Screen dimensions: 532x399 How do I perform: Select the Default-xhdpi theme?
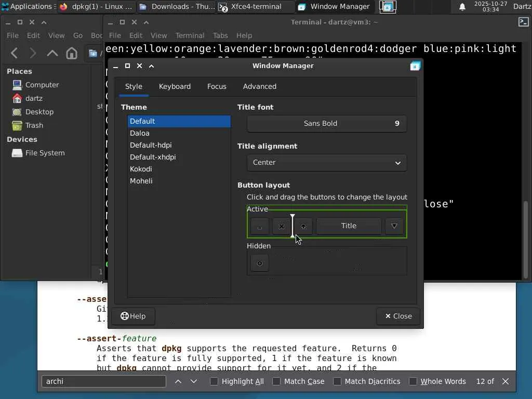[179, 157]
